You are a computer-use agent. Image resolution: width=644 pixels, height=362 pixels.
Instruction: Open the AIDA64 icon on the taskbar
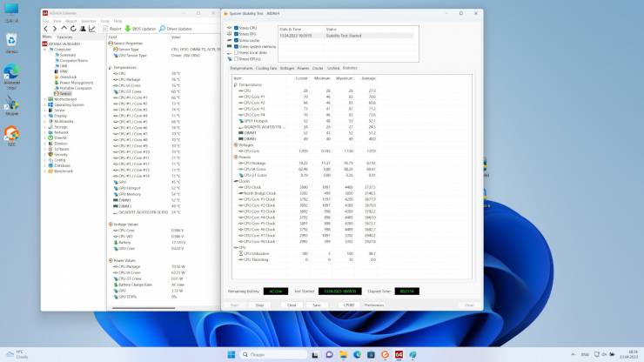point(399,355)
